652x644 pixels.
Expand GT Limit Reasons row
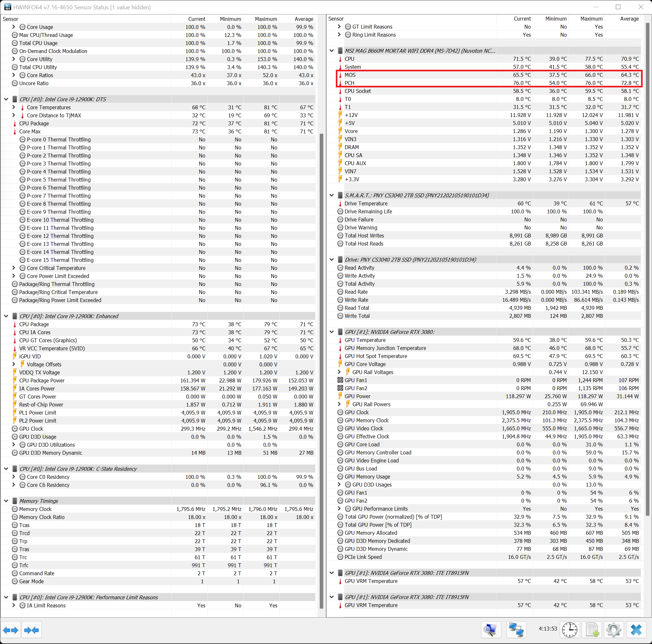(339, 27)
